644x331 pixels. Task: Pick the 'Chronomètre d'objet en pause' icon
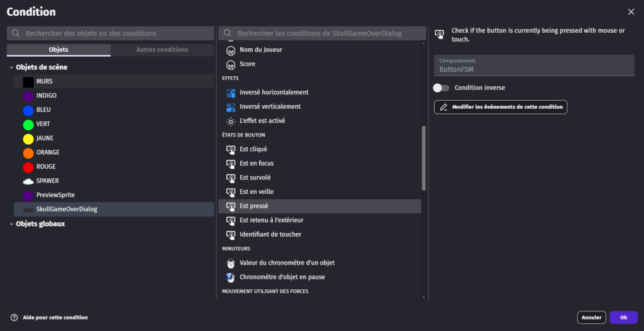[230, 277]
